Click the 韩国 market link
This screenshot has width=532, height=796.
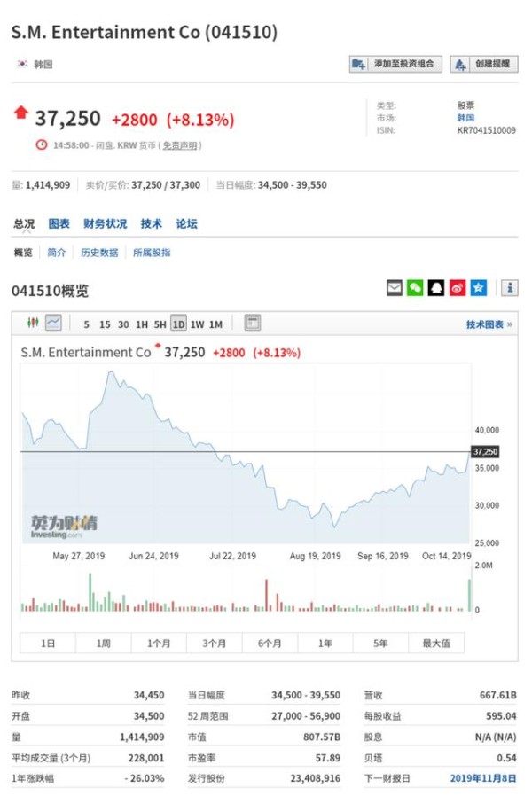click(465, 118)
